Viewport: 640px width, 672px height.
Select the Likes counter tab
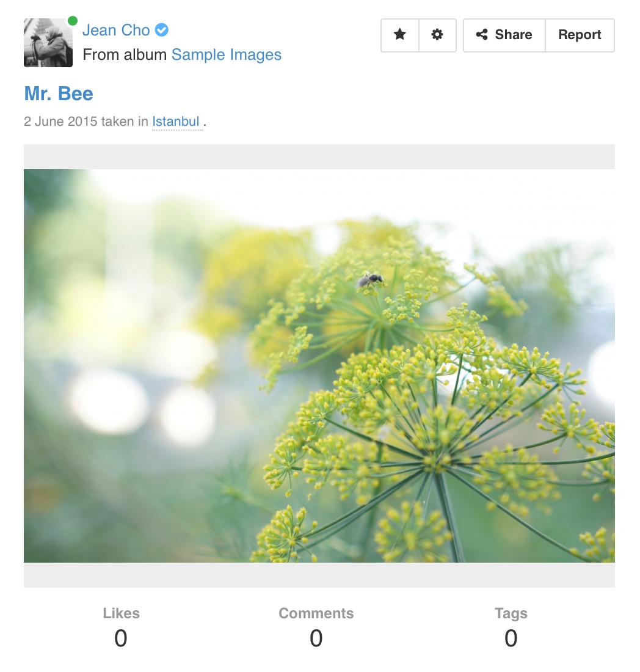121,627
